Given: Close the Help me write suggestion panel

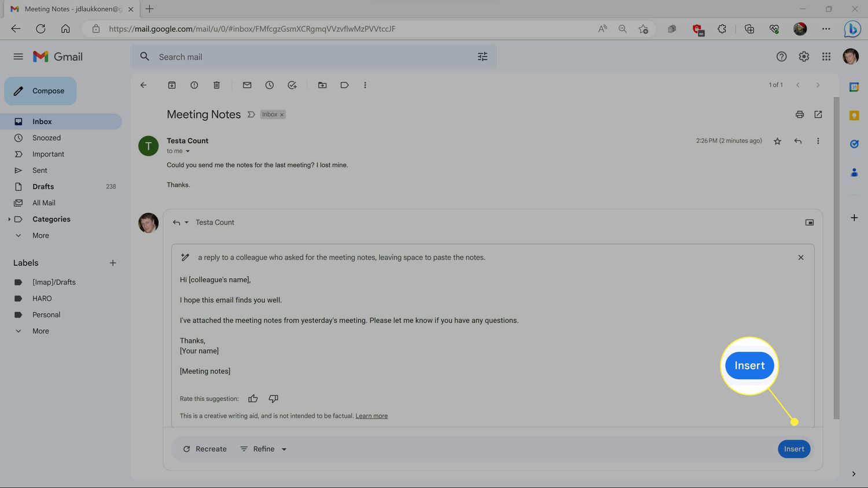Looking at the screenshot, I should click(x=801, y=257).
